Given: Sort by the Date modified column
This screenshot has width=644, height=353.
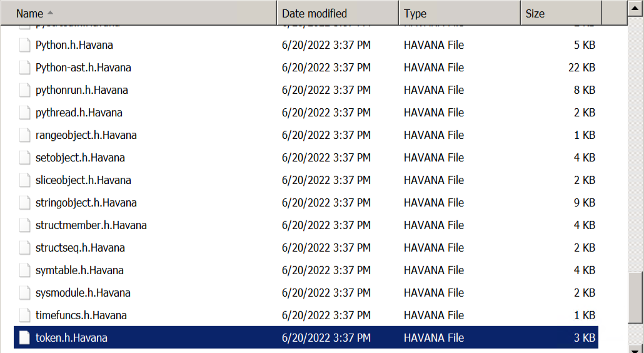Looking at the screenshot, I should tap(314, 13).
